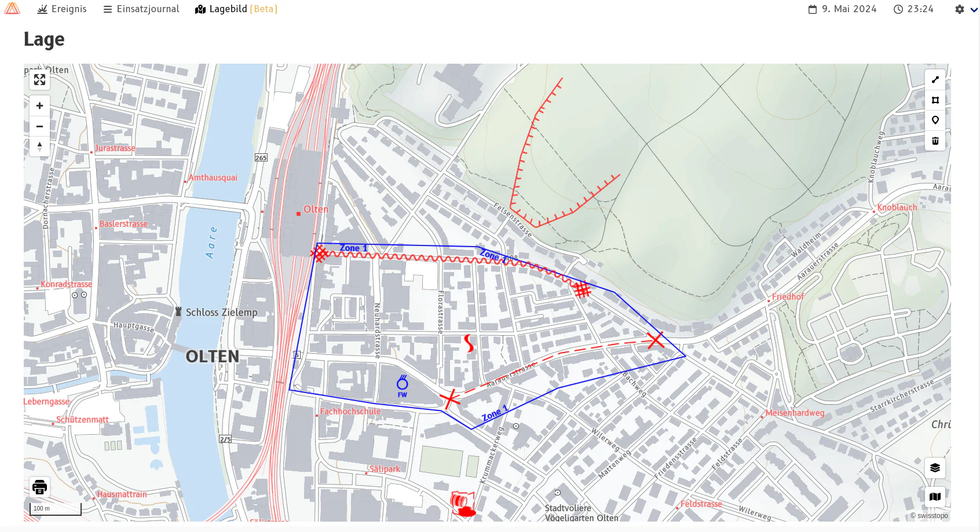Select the line drawing tool
The height and width of the screenshot is (532, 980).
pyautogui.click(x=935, y=80)
